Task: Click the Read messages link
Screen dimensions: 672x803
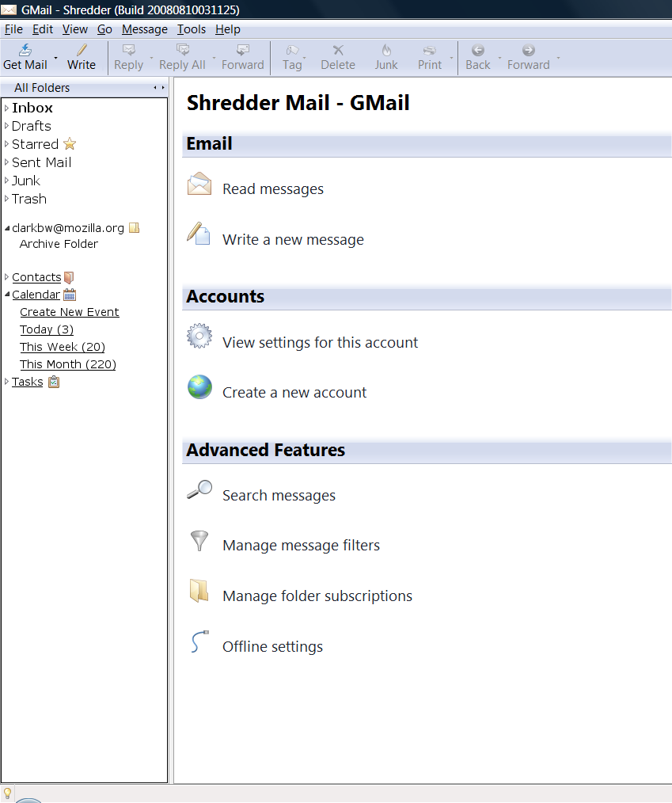Action: (x=273, y=189)
